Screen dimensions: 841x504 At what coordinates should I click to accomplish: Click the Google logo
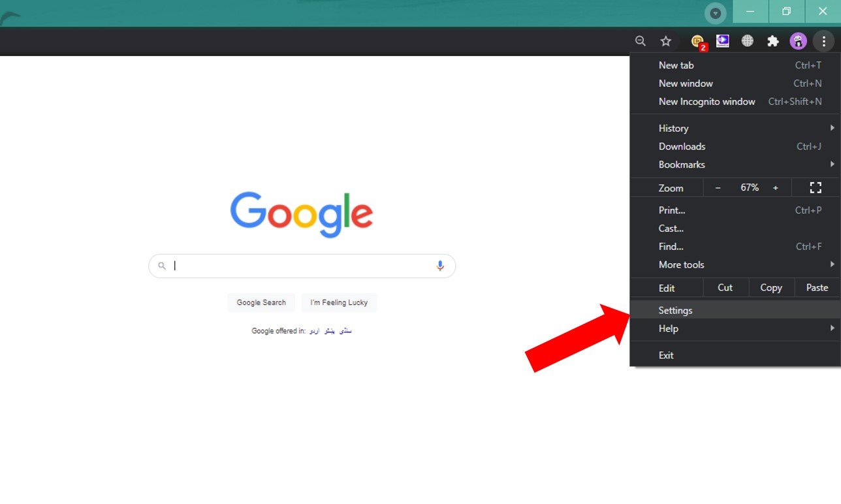click(302, 214)
